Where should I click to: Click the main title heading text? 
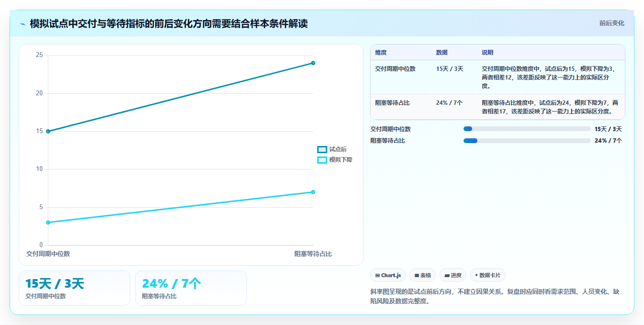[169, 23]
